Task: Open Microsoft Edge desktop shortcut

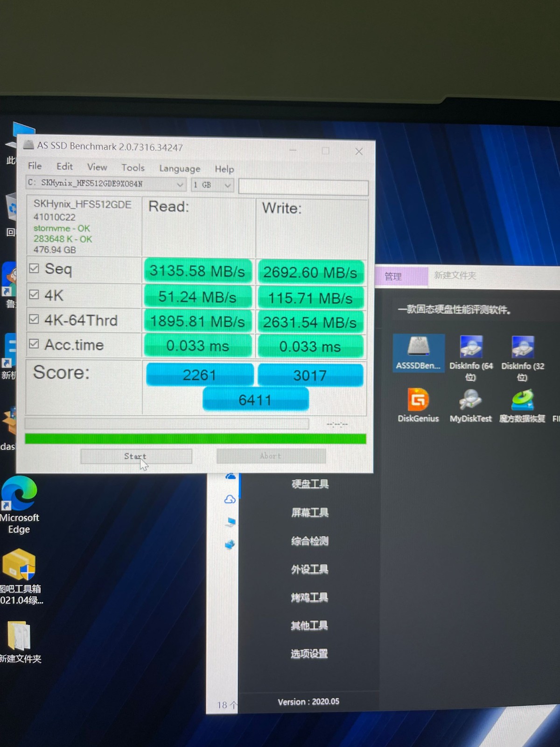Action: pyautogui.click(x=19, y=505)
